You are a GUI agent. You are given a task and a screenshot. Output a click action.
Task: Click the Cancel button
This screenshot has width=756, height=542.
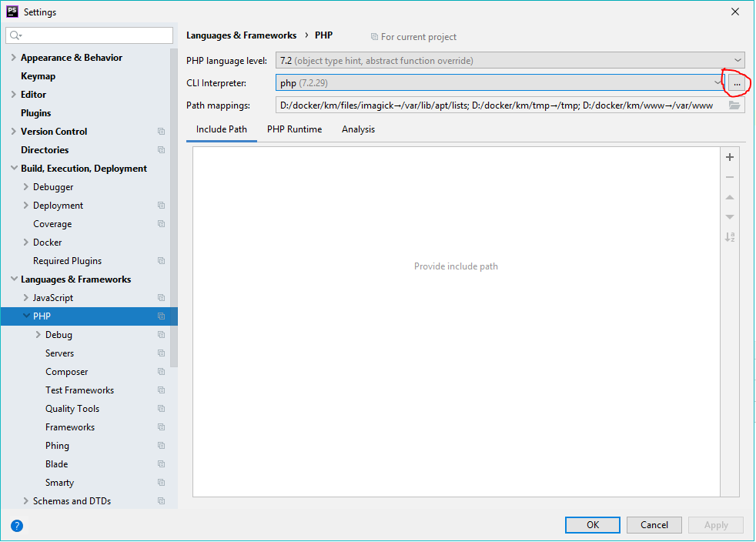654,525
